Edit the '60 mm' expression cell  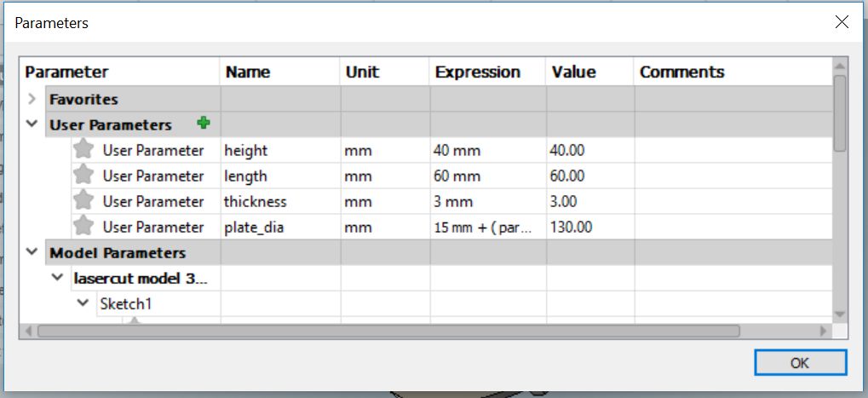(x=488, y=176)
